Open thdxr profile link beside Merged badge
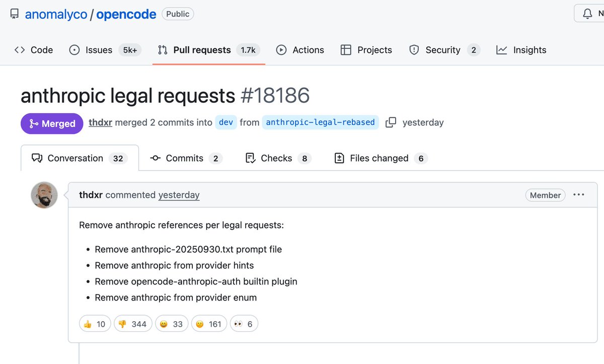The width and height of the screenshot is (604, 364). [101, 122]
